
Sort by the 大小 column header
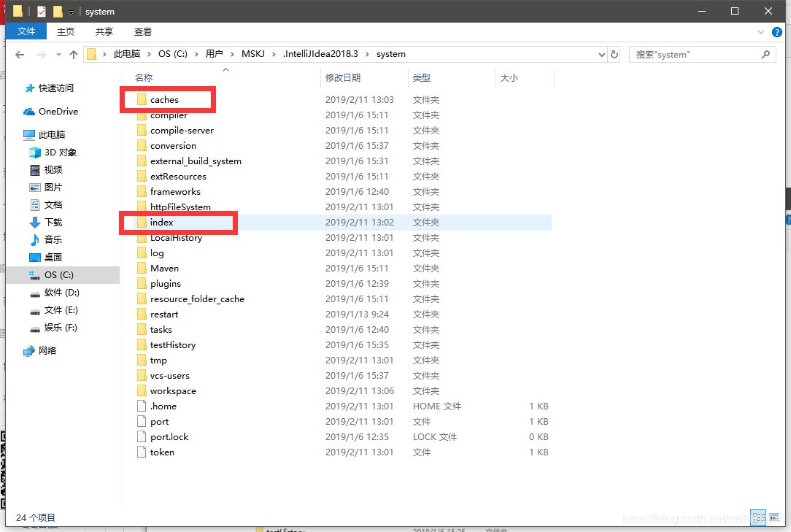(x=509, y=78)
